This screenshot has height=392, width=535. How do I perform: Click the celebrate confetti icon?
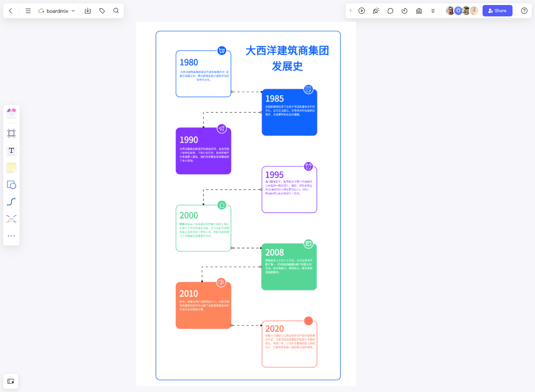pyautogui.click(x=376, y=11)
